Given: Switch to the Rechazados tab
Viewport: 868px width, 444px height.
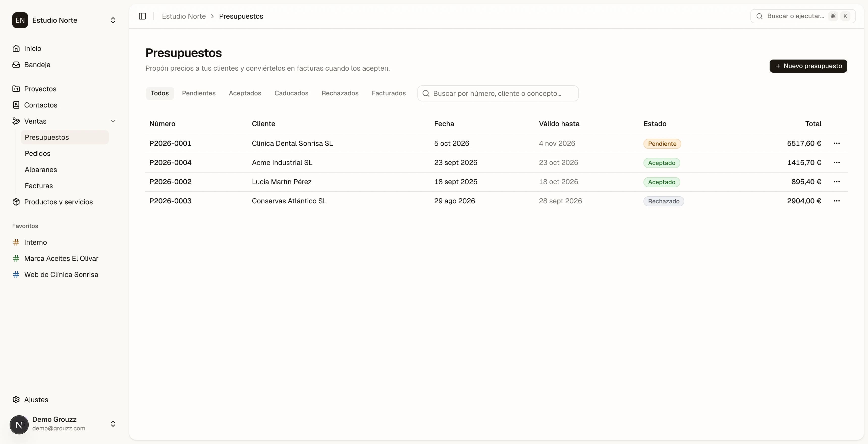Looking at the screenshot, I should tap(340, 93).
